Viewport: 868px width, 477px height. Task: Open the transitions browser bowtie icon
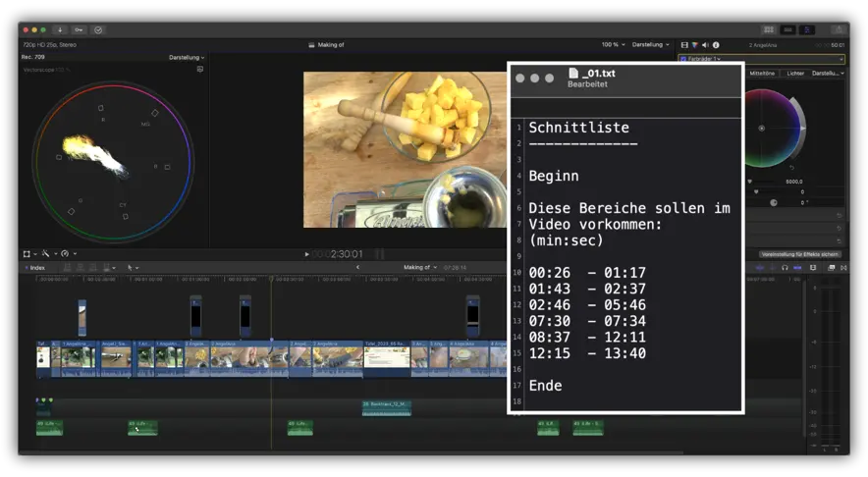[843, 268]
